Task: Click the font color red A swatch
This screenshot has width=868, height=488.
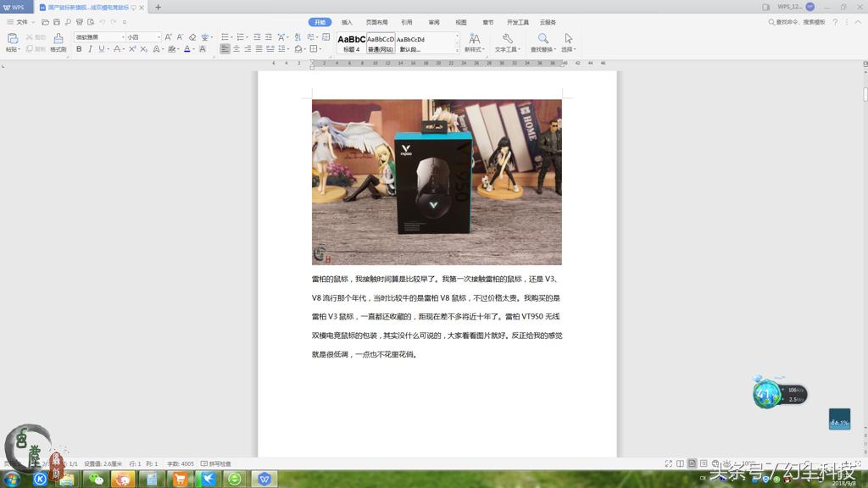Action: 187,49
